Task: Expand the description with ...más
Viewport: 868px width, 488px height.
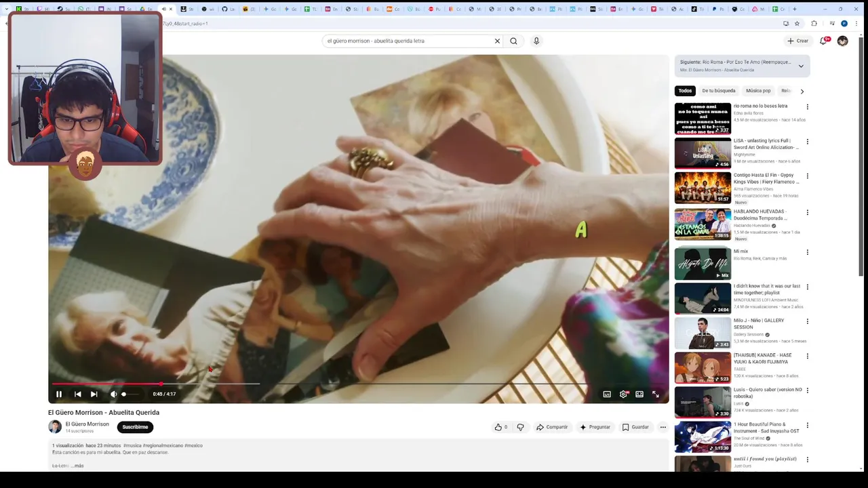Action: tap(79, 466)
